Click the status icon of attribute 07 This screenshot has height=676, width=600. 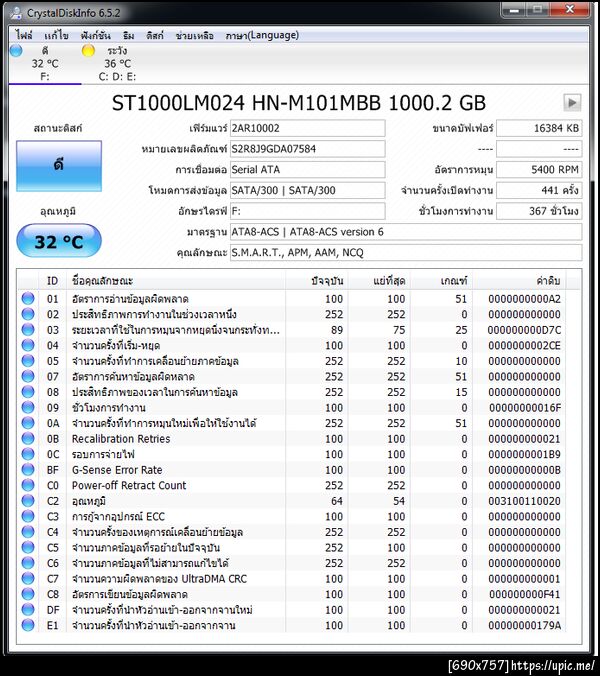(28, 376)
